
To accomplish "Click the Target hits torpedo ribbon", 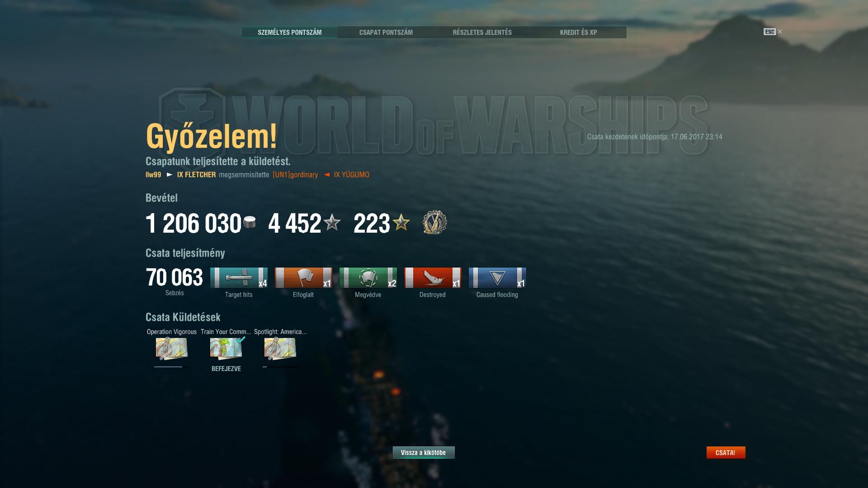I will coord(239,277).
